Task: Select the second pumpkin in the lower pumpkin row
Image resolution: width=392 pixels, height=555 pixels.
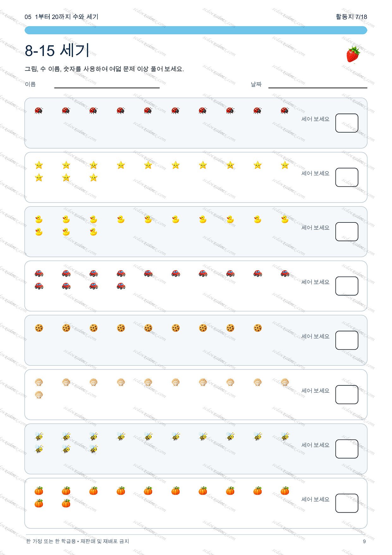Action: click(x=66, y=503)
